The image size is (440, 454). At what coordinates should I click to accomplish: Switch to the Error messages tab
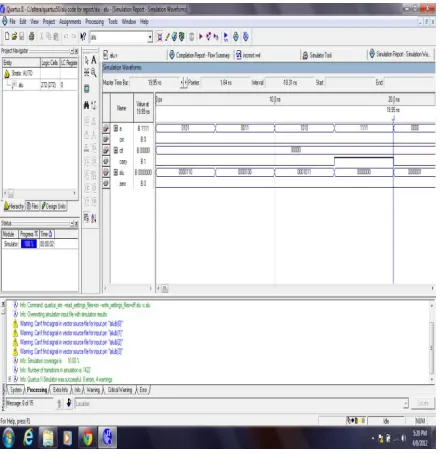coord(143,390)
